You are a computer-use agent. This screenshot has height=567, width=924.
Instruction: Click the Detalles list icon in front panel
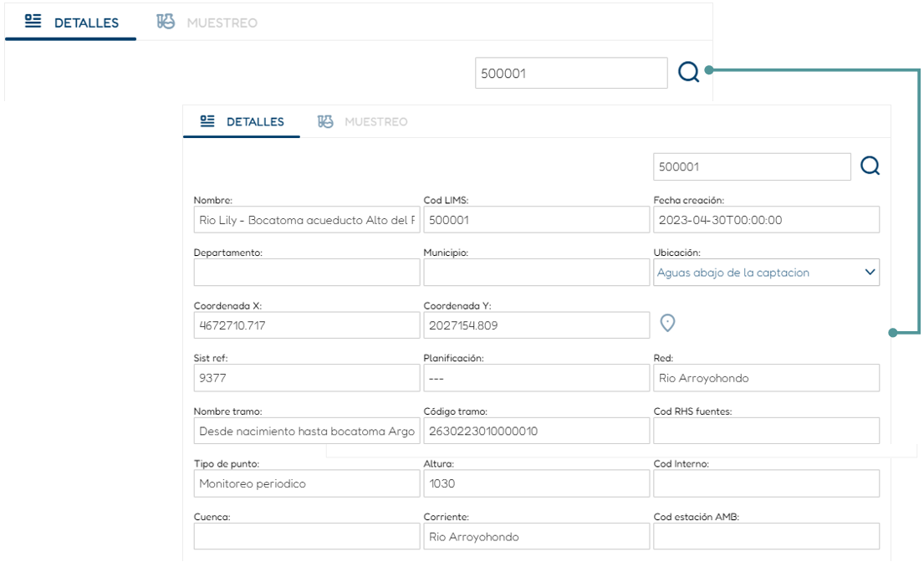[x=207, y=120]
